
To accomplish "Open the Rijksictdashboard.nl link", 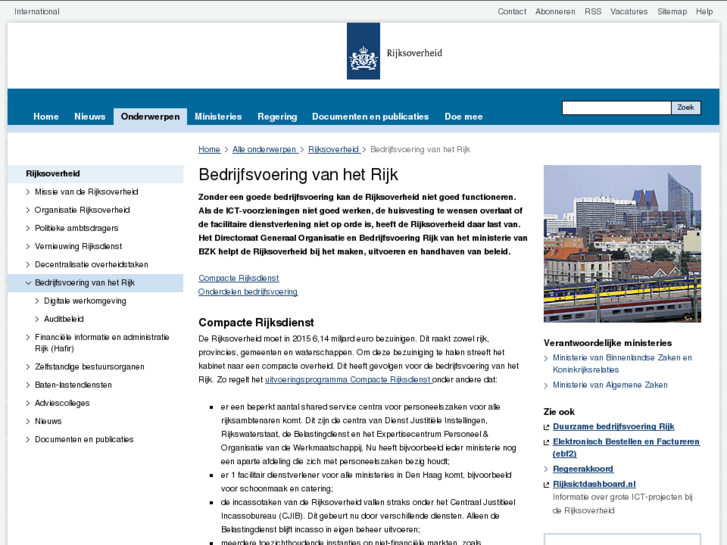I will (x=594, y=484).
